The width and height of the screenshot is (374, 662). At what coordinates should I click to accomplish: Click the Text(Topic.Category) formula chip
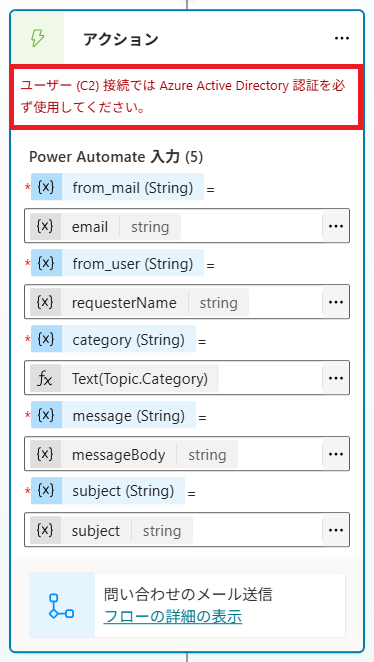125,379
